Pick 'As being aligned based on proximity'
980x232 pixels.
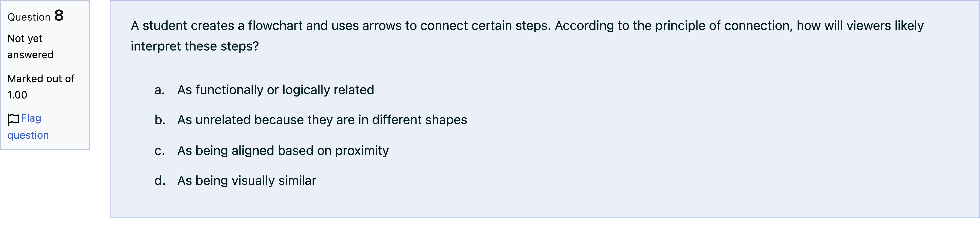pyautogui.click(x=283, y=151)
